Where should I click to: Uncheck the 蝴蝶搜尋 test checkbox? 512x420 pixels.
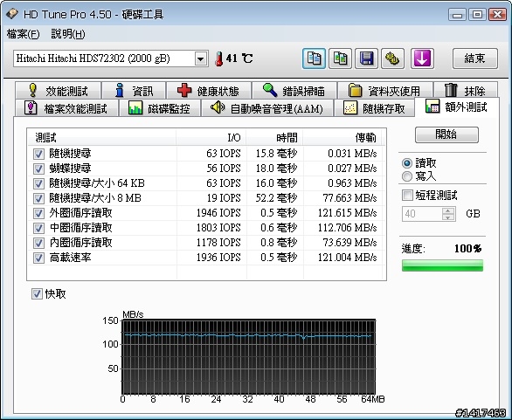coord(38,169)
